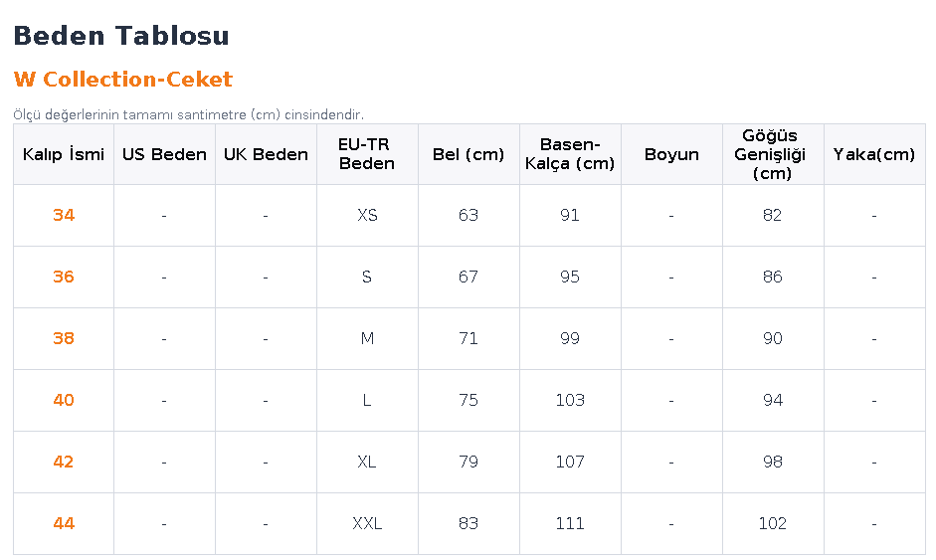Select size 38 row label
This screenshot has height=560, width=936.
[64, 338]
